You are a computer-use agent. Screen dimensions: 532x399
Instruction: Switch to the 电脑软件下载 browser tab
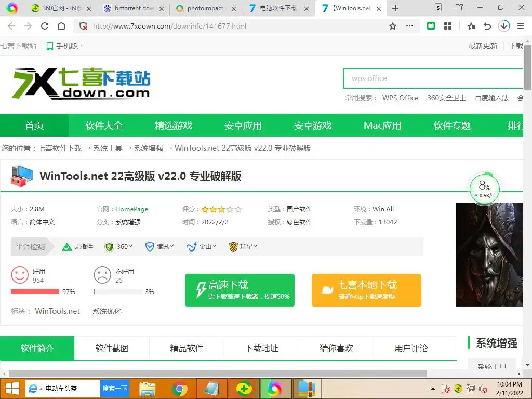[278, 8]
